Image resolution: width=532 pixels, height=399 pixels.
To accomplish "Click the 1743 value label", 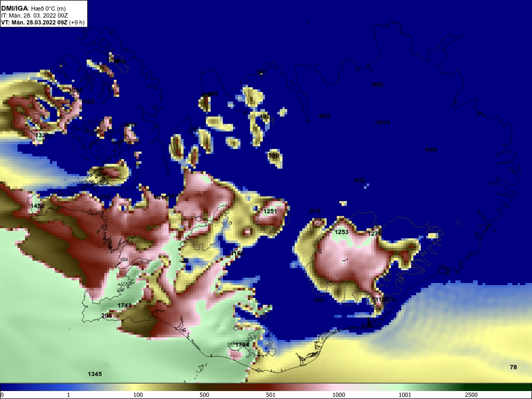I will click(x=124, y=305).
